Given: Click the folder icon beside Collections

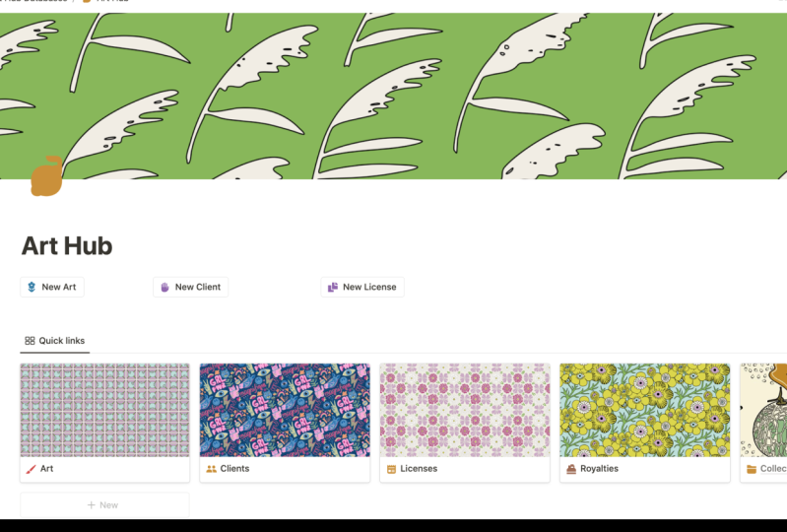Looking at the screenshot, I should 752,469.
